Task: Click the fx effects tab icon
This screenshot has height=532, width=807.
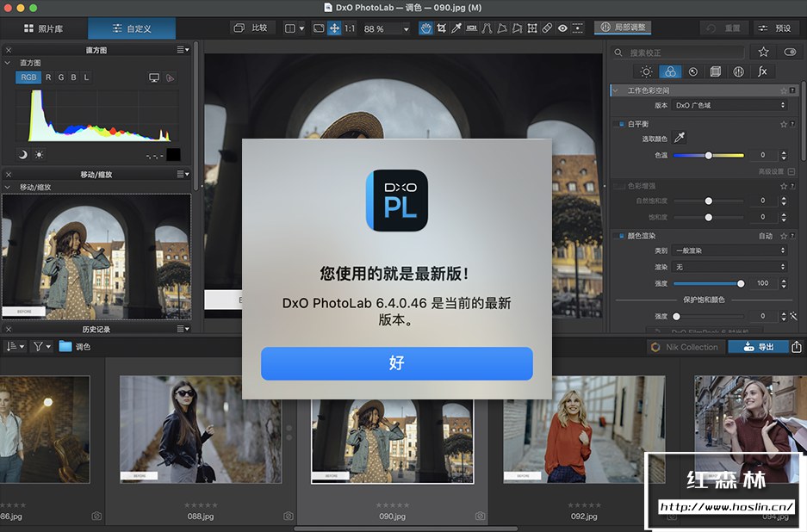Action: click(x=761, y=71)
